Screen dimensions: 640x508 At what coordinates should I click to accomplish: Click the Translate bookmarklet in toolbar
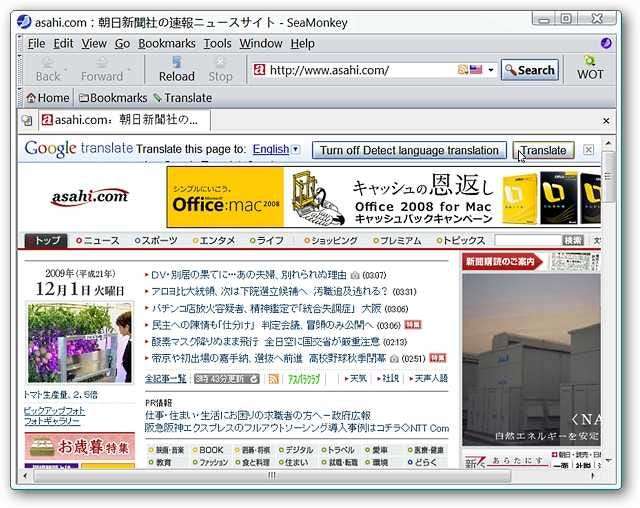click(x=182, y=98)
